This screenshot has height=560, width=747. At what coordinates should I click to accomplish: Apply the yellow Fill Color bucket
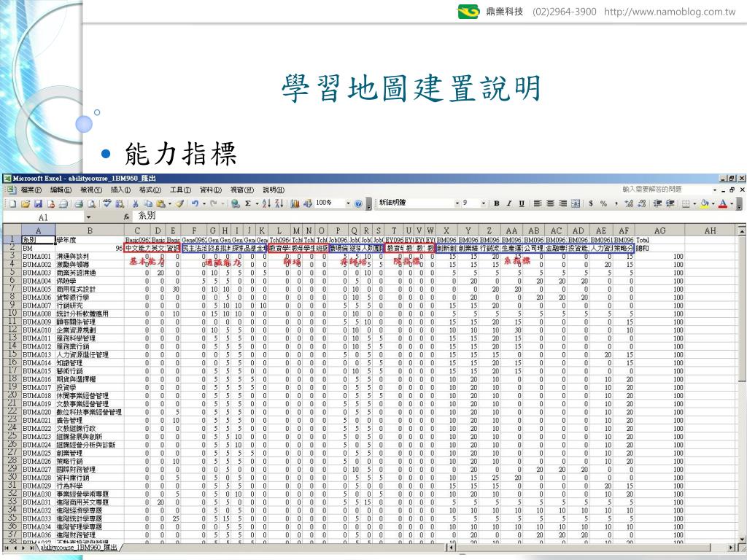(705, 203)
